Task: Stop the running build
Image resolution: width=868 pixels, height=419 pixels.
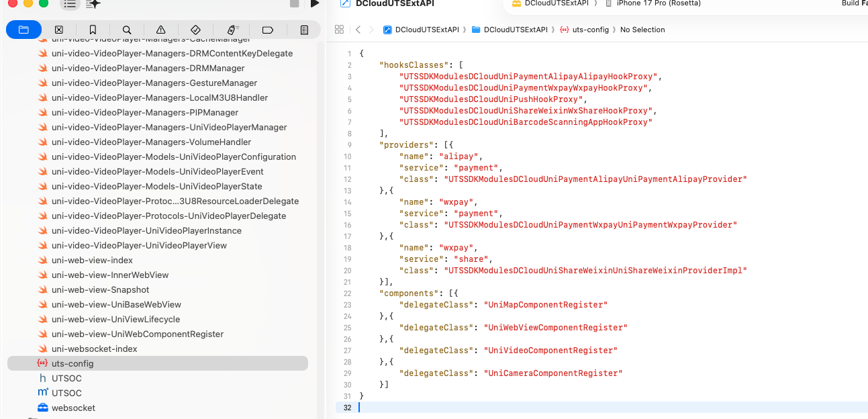Action: [x=294, y=3]
